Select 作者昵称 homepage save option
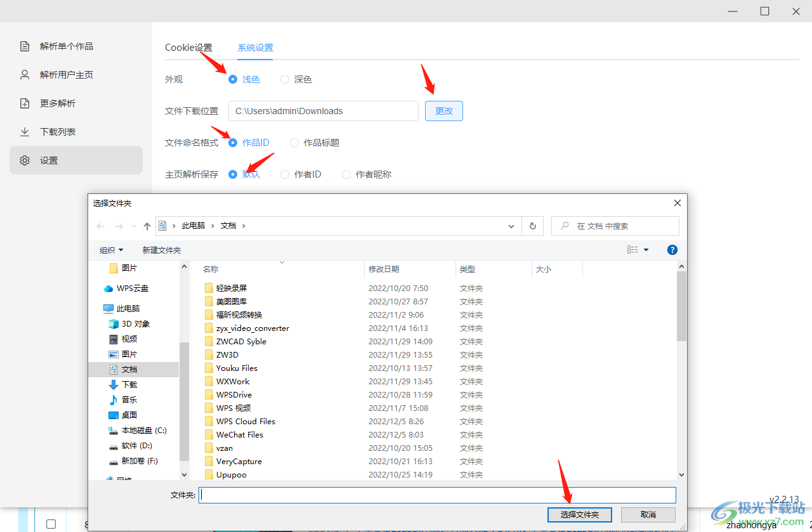Image resolution: width=812 pixels, height=532 pixels. point(367,174)
